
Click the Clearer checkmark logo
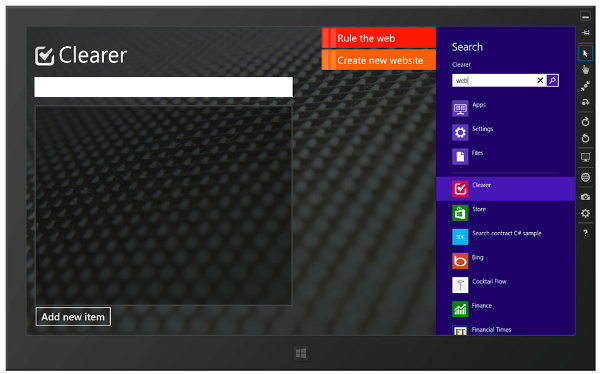point(44,56)
